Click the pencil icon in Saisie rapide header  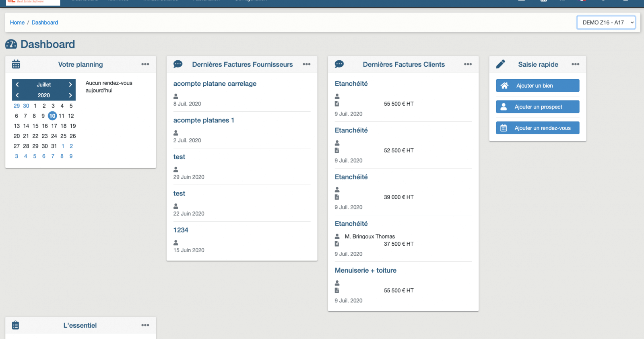click(x=501, y=64)
